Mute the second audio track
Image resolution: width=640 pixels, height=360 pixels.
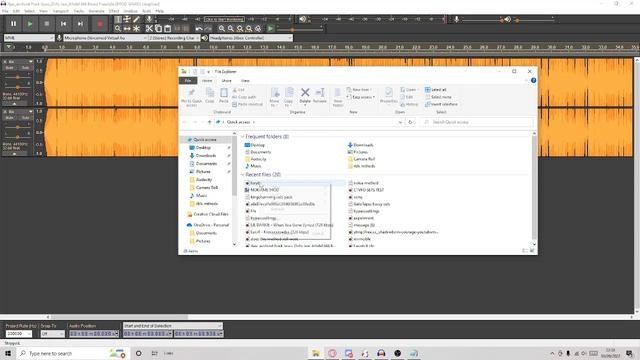pyautogui.click(x=10, y=118)
